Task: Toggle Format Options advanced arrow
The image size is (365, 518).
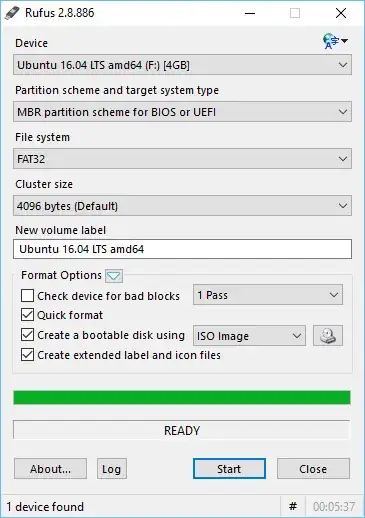Action: click(114, 276)
